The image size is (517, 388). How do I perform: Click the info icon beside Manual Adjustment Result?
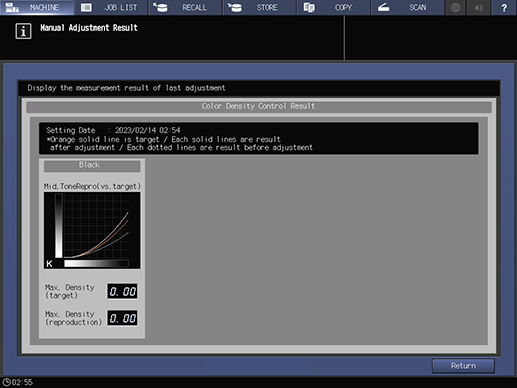[23, 31]
